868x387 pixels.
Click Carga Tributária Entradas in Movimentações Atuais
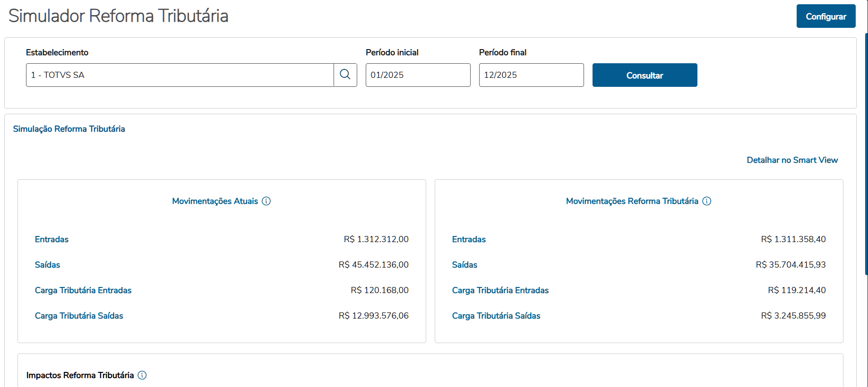(x=83, y=290)
